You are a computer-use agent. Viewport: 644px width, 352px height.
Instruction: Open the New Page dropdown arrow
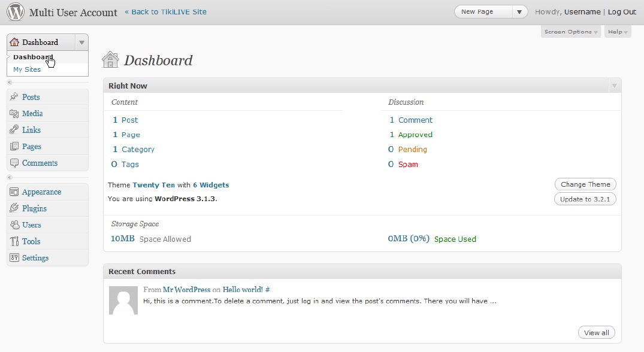click(519, 12)
